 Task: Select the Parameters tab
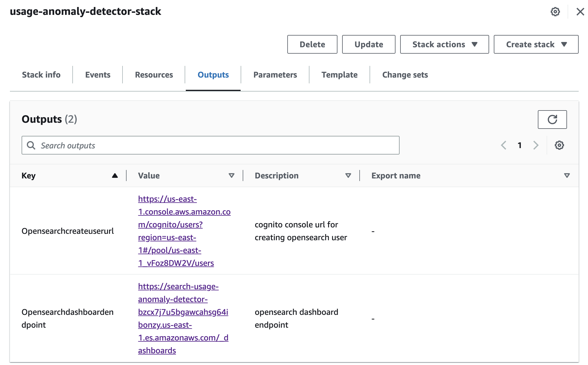[x=275, y=75]
